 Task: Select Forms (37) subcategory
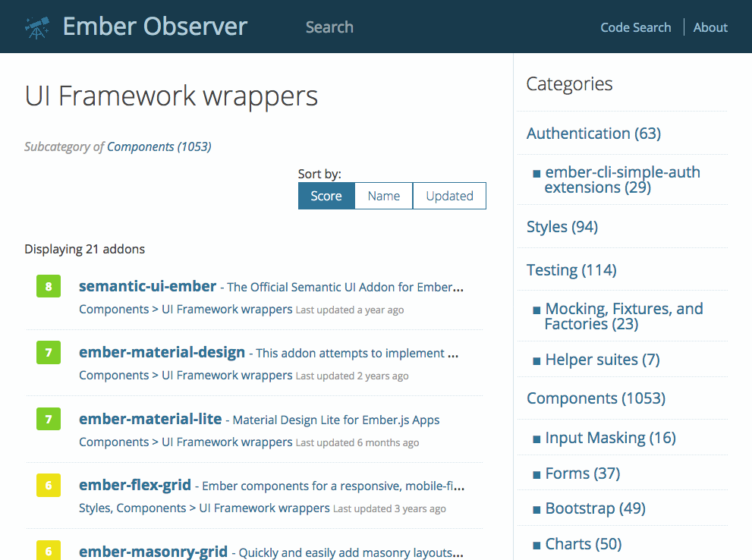[x=583, y=473]
